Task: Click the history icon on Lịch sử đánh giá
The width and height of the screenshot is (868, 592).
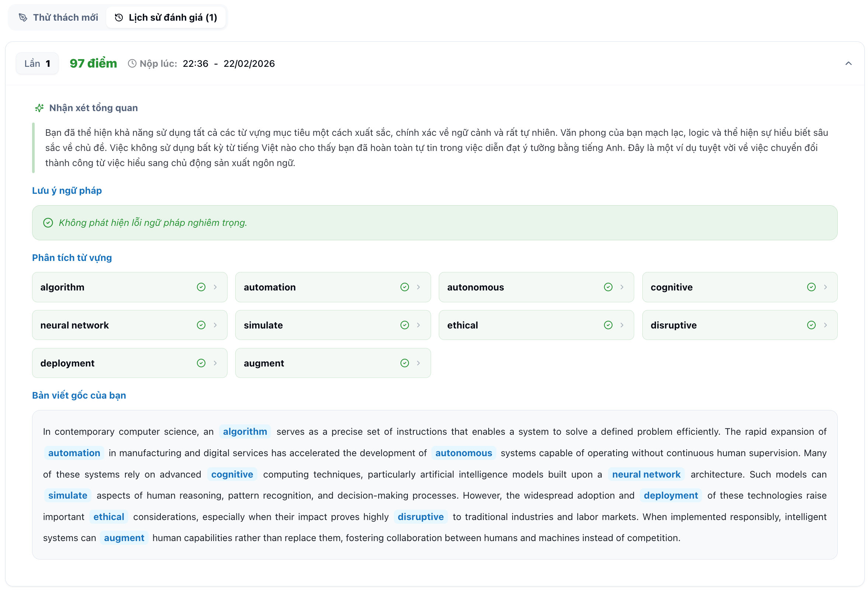Action: pos(118,17)
